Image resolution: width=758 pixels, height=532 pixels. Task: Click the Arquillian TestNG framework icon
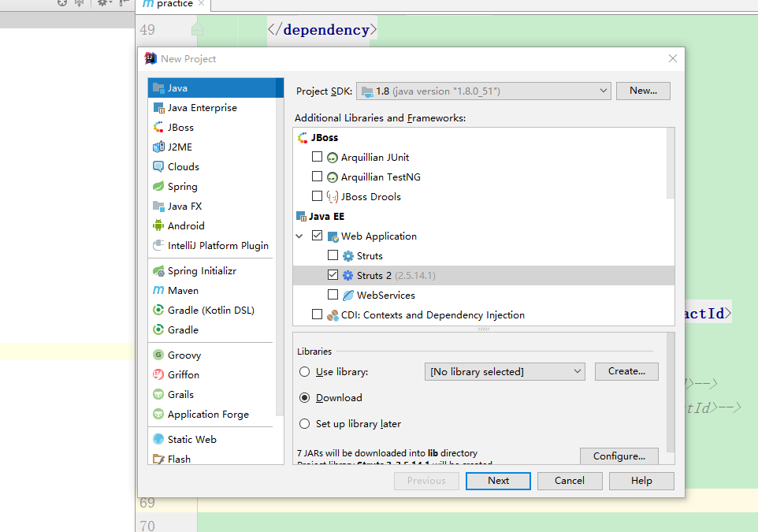point(332,177)
